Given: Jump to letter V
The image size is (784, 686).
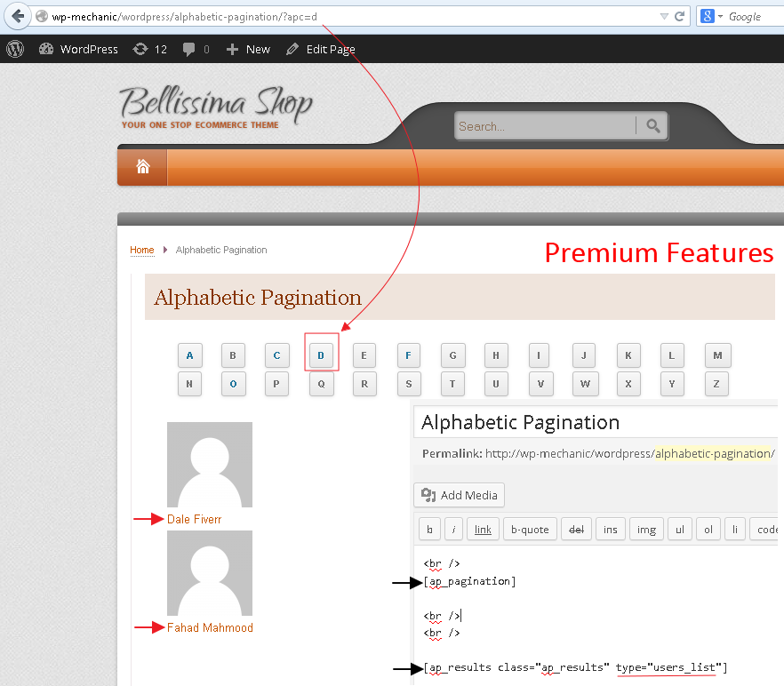Looking at the screenshot, I should point(541,384).
